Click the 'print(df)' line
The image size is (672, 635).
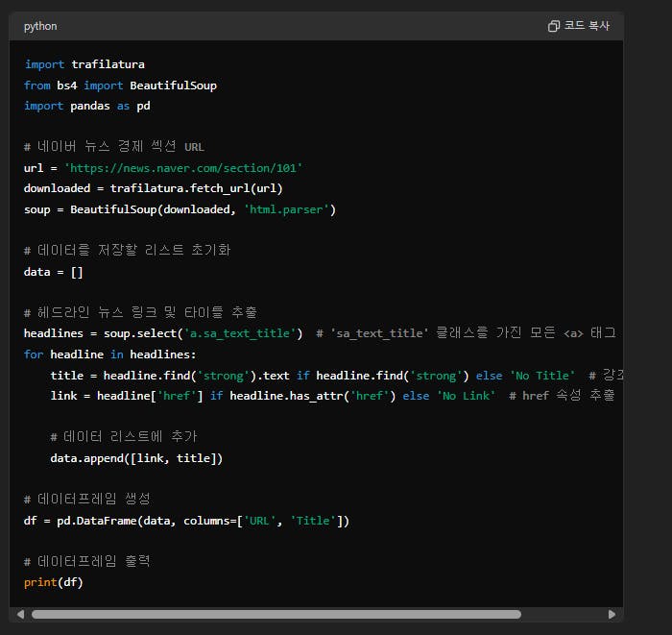coord(53,582)
